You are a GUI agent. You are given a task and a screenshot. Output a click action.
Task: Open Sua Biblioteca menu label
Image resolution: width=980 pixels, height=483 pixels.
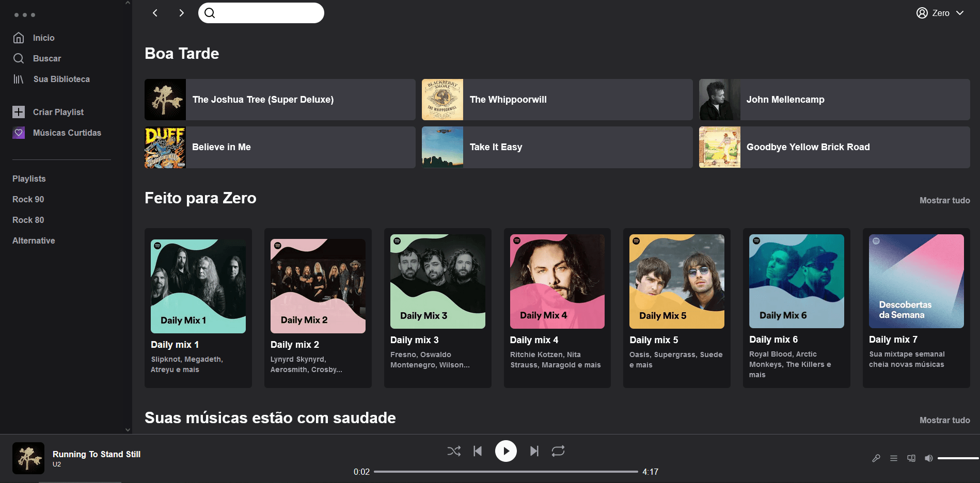tap(61, 79)
